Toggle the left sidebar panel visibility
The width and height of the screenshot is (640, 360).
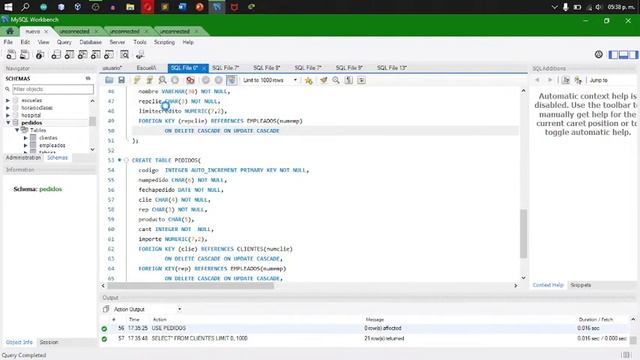613,54
